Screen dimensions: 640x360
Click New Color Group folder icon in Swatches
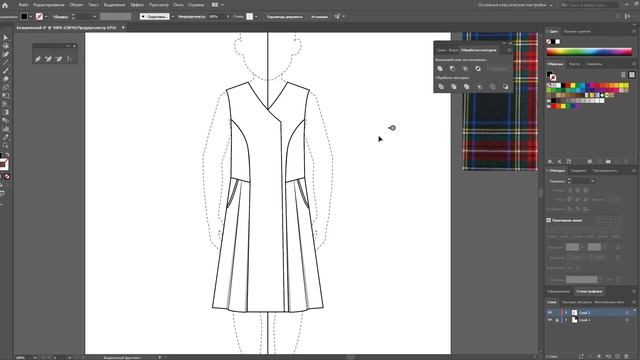point(608,162)
